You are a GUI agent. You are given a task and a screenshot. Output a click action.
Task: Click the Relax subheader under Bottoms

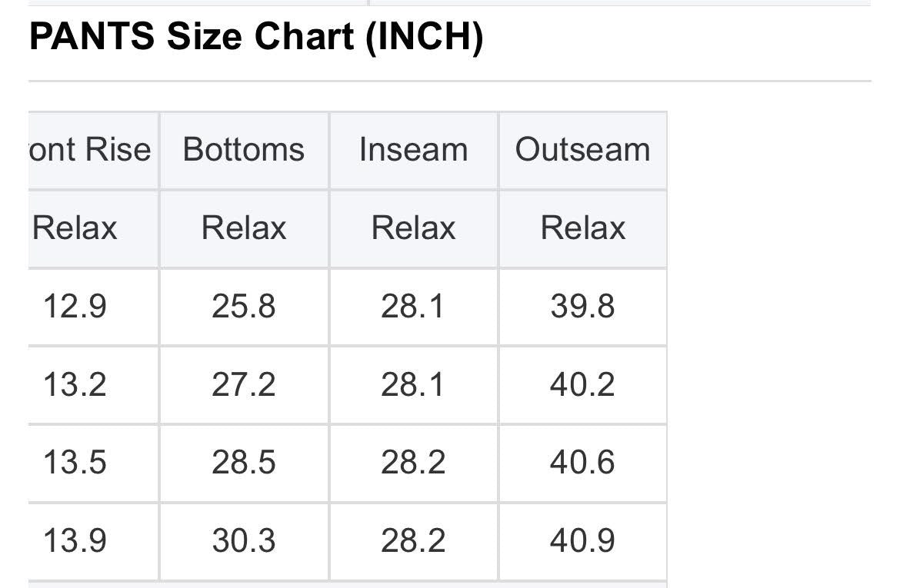(244, 228)
